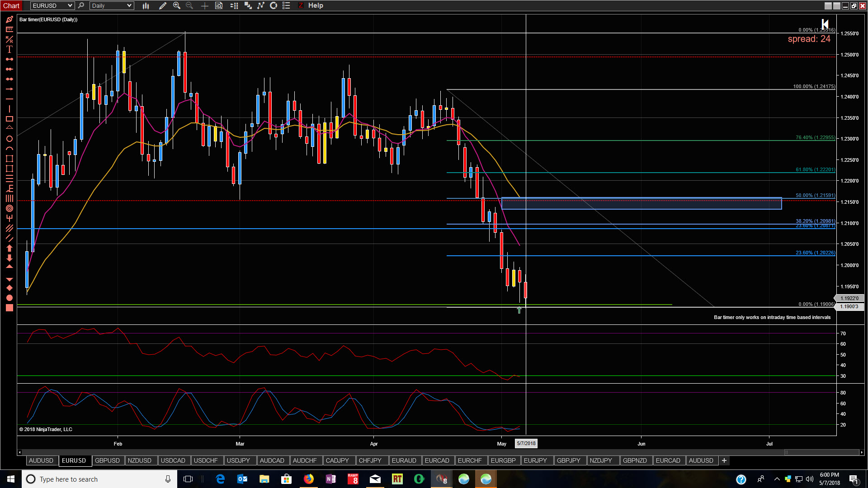
Task: Open Firefox from the Windows taskbar
Action: click(x=309, y=479)
